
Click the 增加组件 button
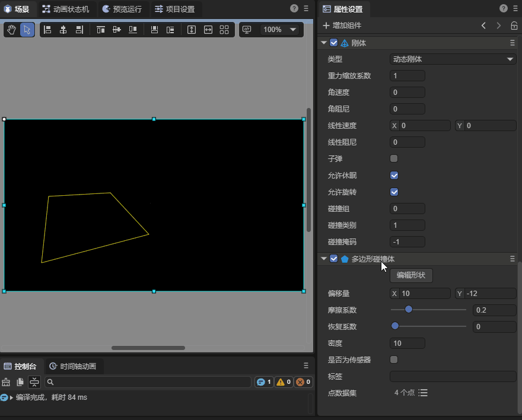(x=342, y=26)
